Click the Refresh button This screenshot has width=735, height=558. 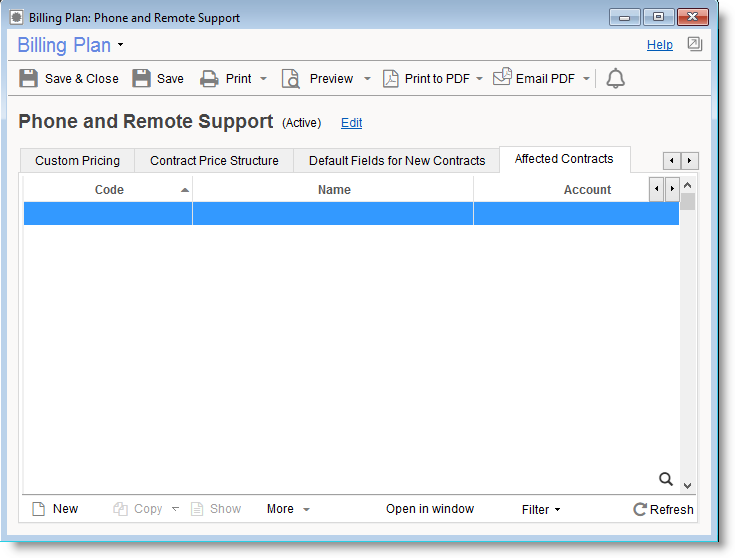pos(663,509)
